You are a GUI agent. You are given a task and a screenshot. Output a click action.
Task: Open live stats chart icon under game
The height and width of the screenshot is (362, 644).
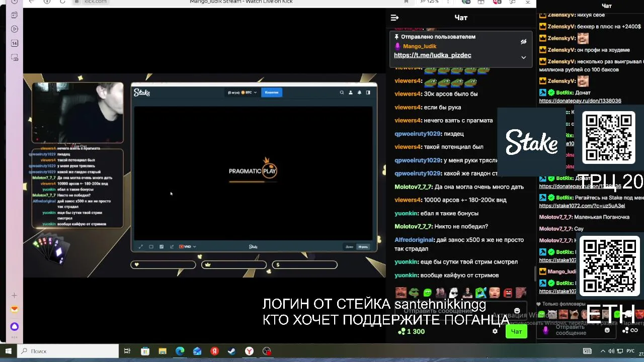[162, 247]
